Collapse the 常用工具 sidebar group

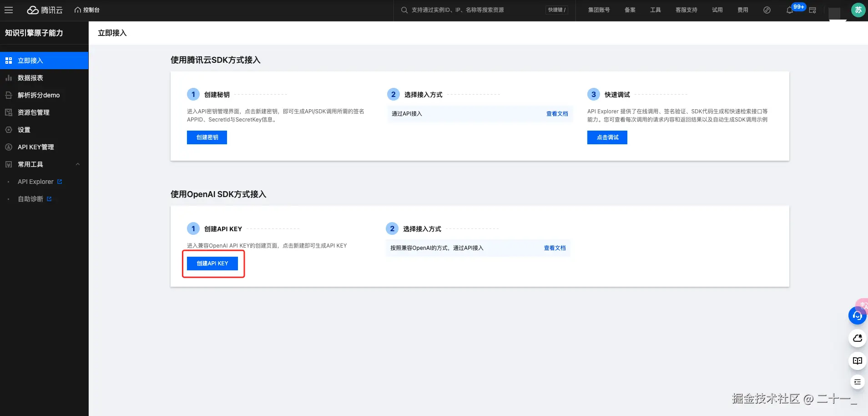[44, 164]
